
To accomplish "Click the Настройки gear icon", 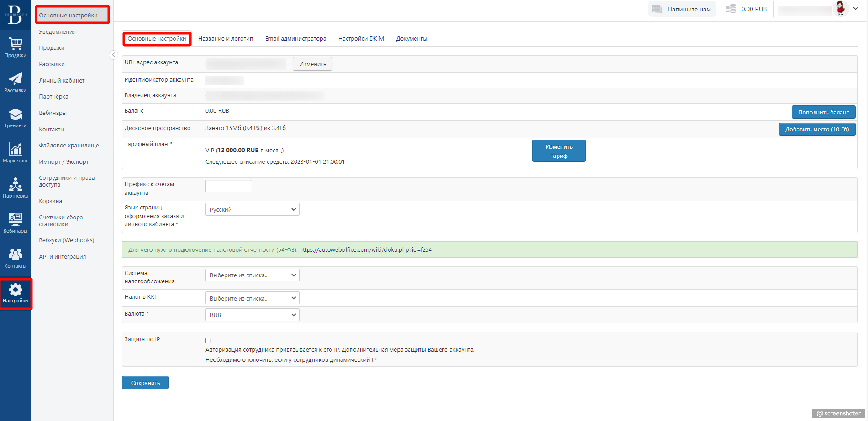I will coord(16,290).
